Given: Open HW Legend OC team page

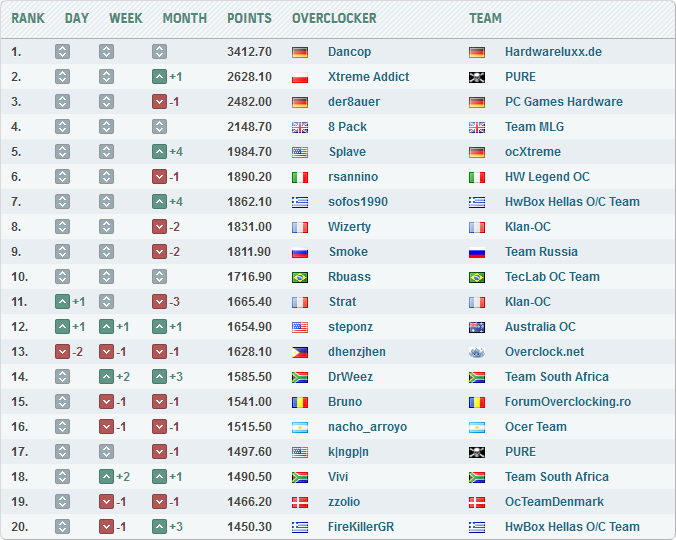Looking at the screenshot, I should (547, 177).
